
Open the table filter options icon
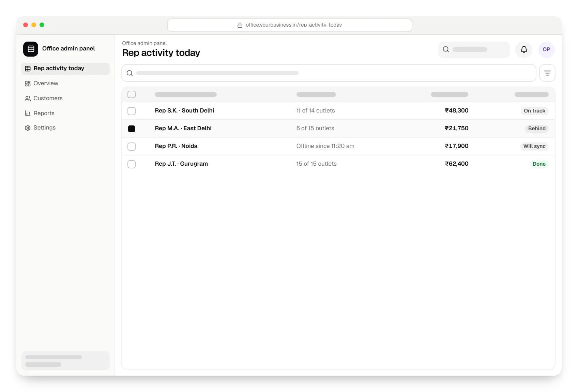coord(547,73)
